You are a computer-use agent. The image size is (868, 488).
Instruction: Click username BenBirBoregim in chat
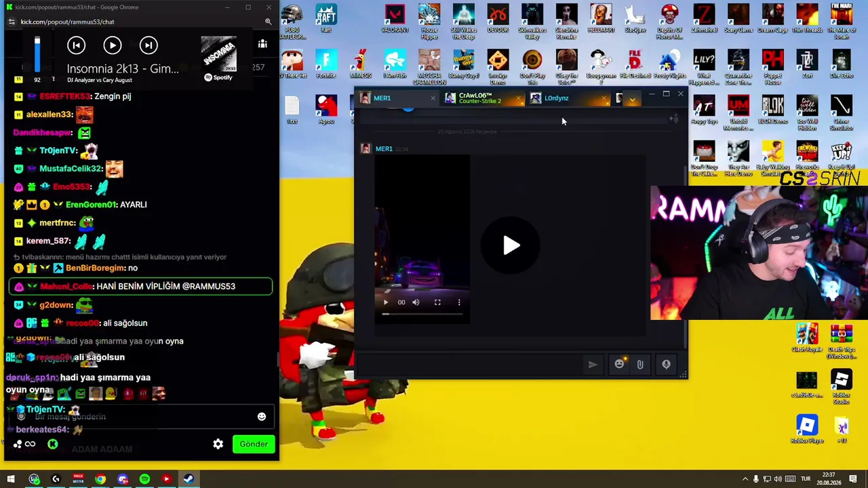(96, 268)
